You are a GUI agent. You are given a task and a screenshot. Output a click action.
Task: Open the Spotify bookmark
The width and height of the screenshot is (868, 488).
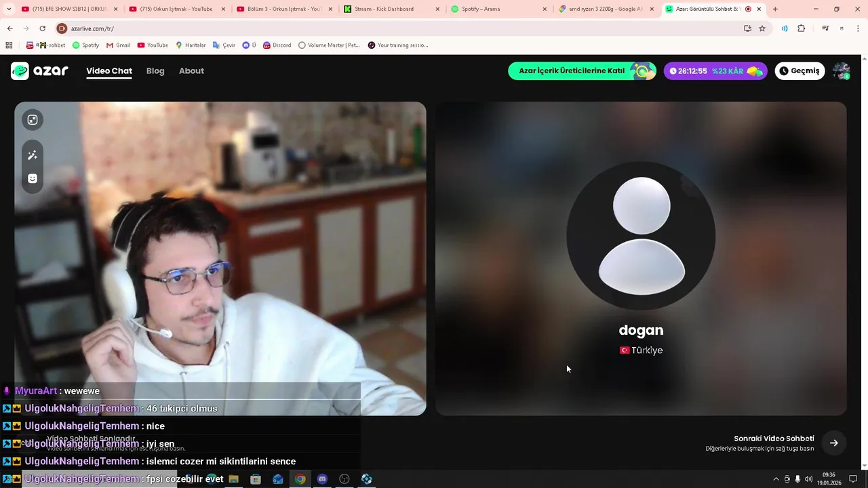tap(85, 45)
